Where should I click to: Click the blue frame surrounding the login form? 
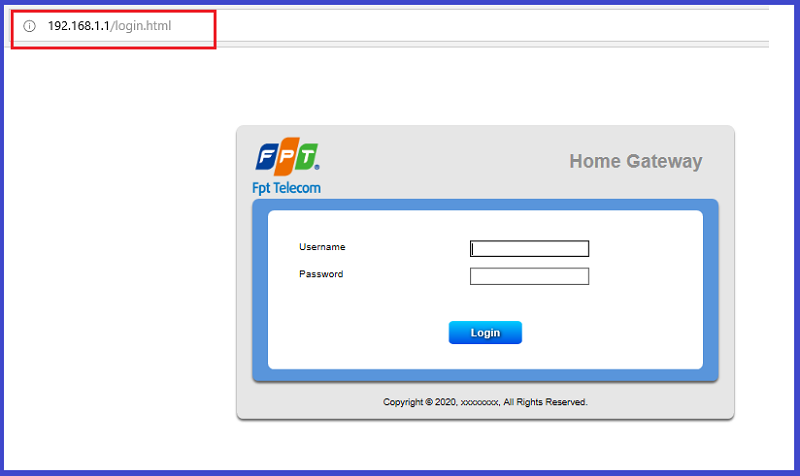(485, 205)
